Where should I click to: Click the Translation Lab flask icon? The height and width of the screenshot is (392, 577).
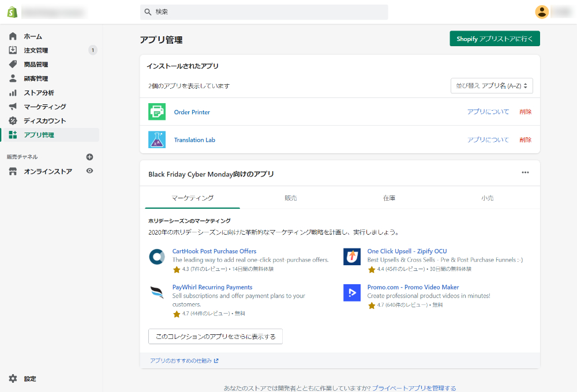pyautogui.click(x=157, y=140)
